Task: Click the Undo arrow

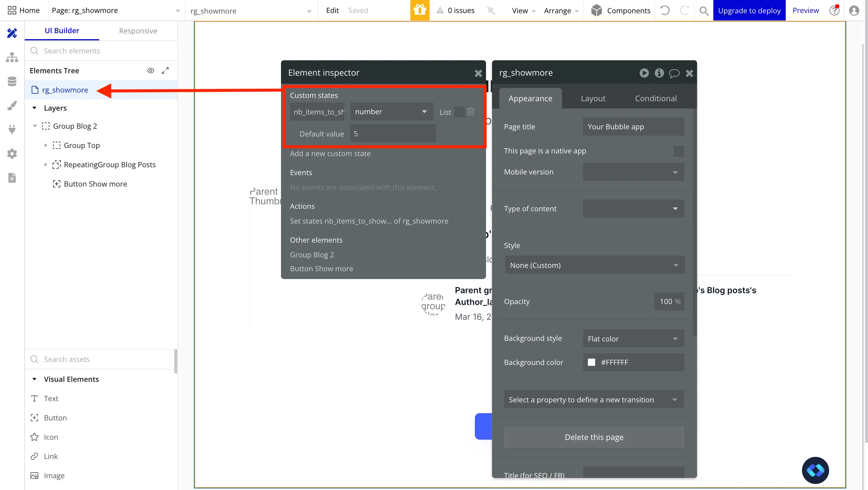Action: [665, 11]
